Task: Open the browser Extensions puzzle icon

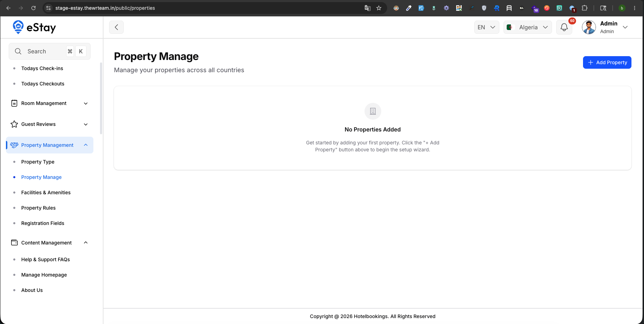Action: coord(584,8)
